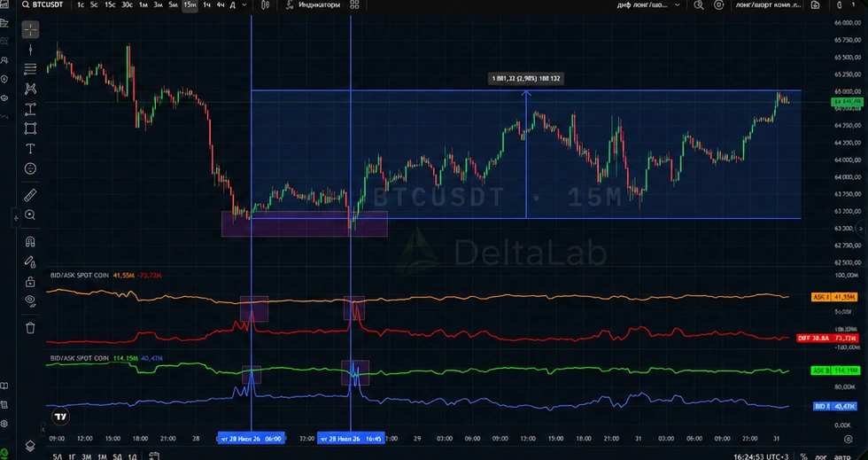The width and height of the screenshot is (868, 460).
Task: Switch to the Д daily timeframe
Action: coord(232,5)
